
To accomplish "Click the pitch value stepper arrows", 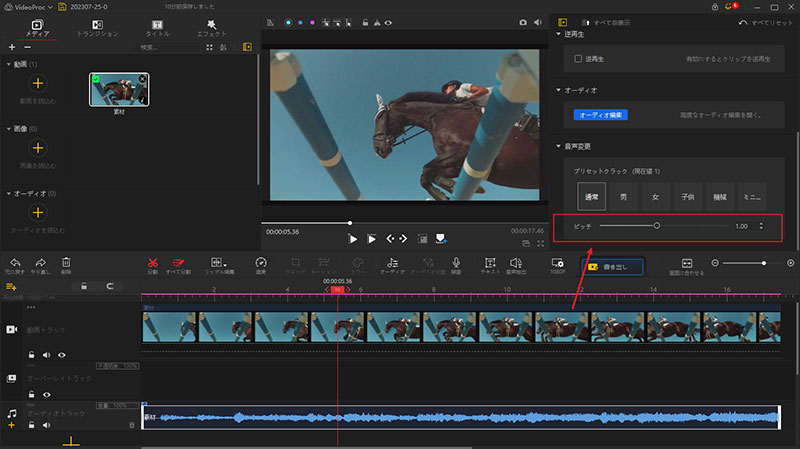I will coord(761,226).
